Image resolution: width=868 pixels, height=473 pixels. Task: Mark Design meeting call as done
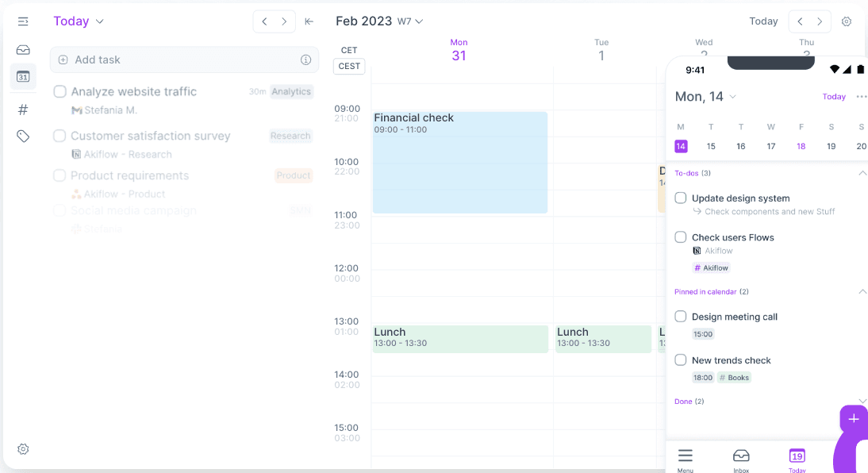(680, 316)
